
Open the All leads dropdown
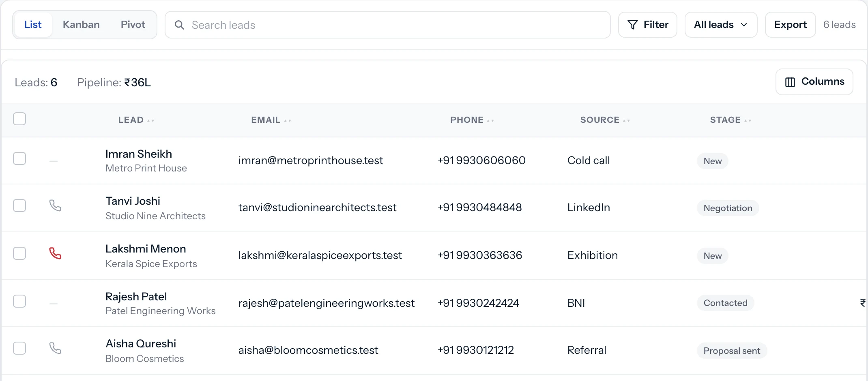(721, 25)
